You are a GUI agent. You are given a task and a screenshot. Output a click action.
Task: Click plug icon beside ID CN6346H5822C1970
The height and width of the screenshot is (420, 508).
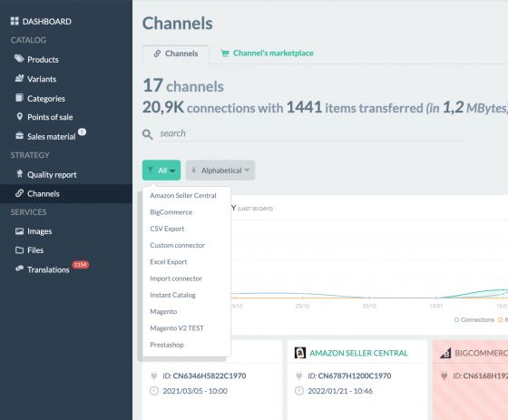(153, 376)
